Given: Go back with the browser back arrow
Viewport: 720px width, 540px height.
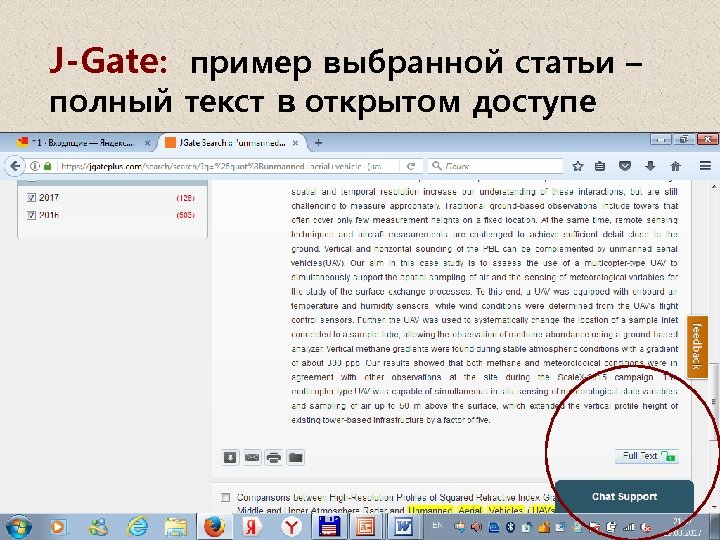Looking at the screenshot, I should pyautogui.click(x=15, y=166).
